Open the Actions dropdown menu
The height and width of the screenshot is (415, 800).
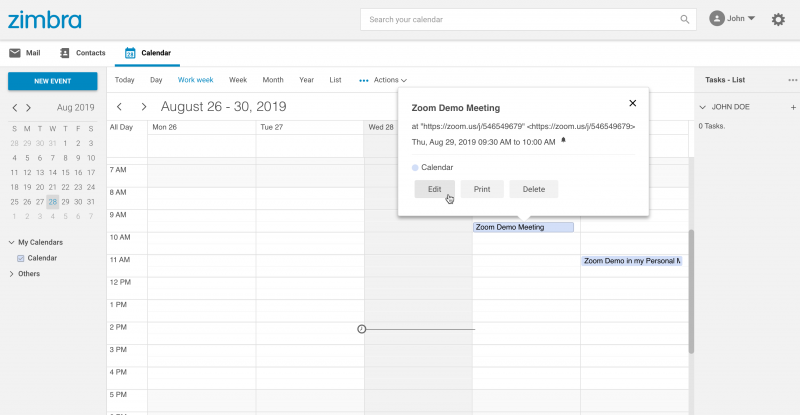pos(390,80)
